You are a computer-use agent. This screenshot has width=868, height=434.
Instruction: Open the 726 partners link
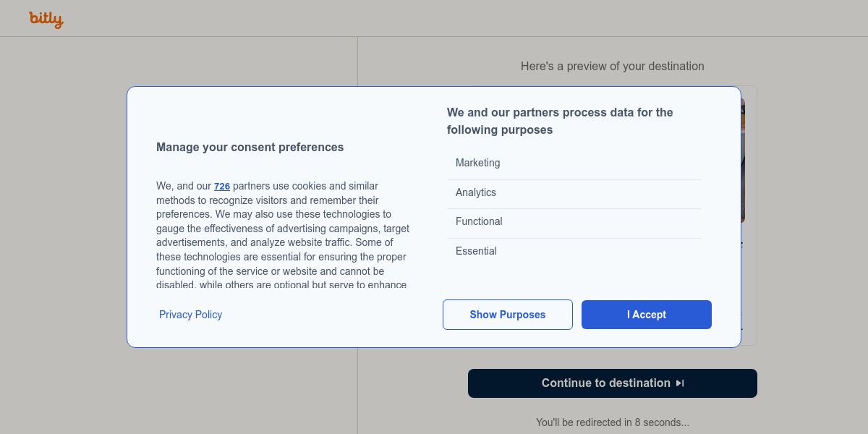click(222, 187)
